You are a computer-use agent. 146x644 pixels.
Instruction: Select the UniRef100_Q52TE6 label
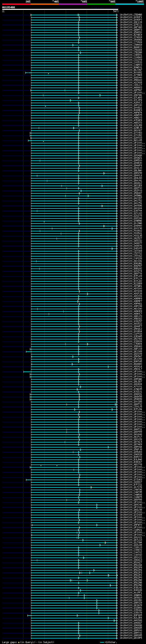click(131, 339)
